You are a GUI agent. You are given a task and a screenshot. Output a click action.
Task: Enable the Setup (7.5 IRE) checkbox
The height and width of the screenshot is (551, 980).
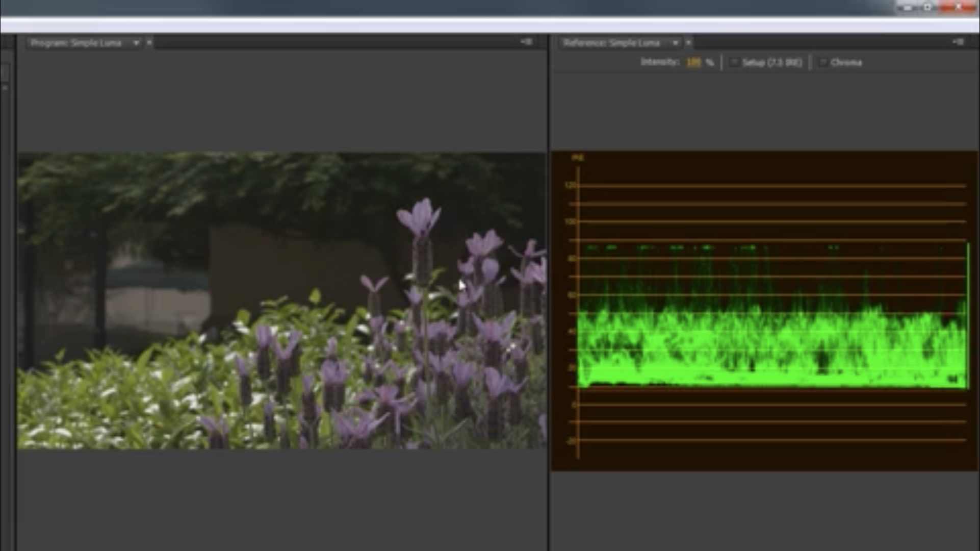pyautogui.click(x=734, y=62)
